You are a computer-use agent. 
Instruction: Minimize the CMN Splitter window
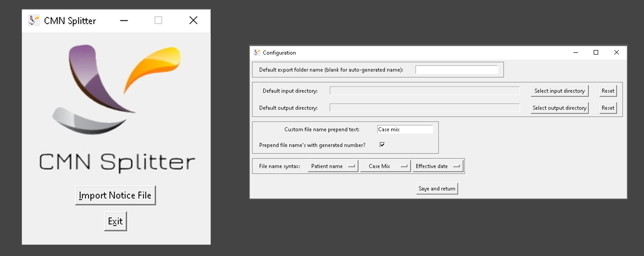click(x=124, y=21)
